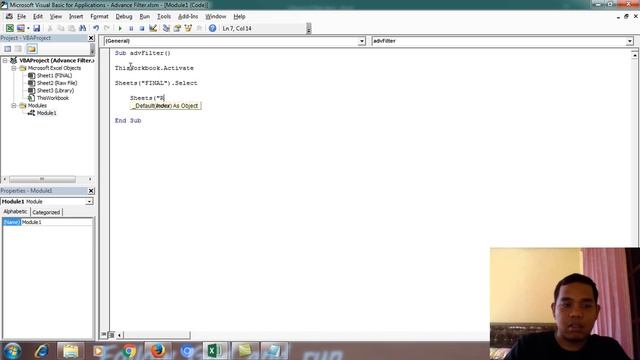Image resolution: width=640 pixels, height=360 pixels.
Task: Open the View menu
Action: (x=56, y=17)
